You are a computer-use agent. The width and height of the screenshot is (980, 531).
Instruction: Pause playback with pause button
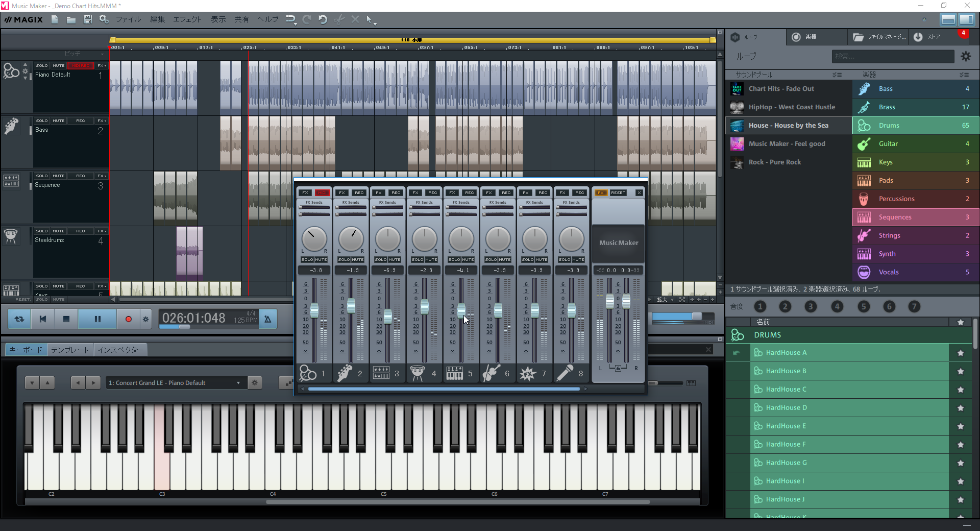pyautogui.click(x=97, y=319)
